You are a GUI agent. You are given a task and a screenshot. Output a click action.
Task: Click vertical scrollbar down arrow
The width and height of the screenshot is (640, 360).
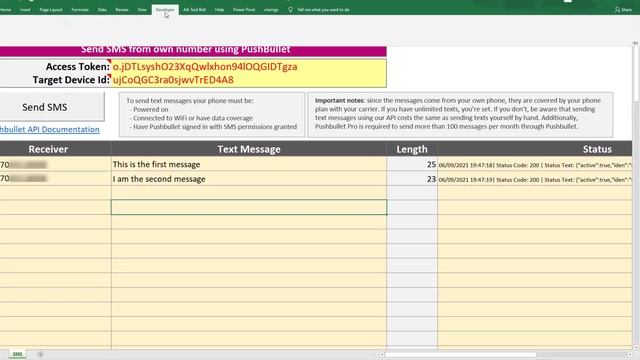tap(636, 347)
